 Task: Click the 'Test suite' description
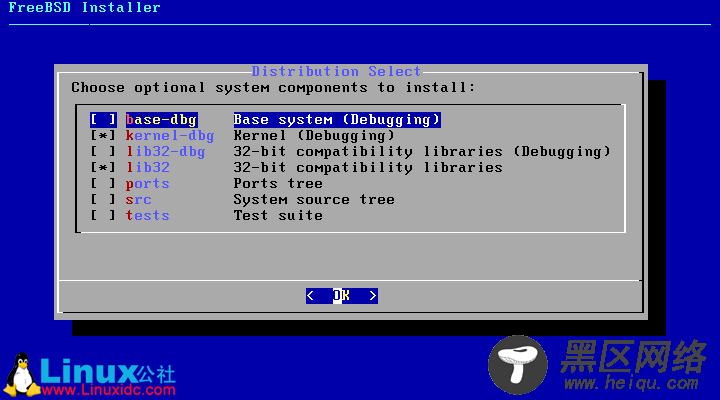[278, 215]
